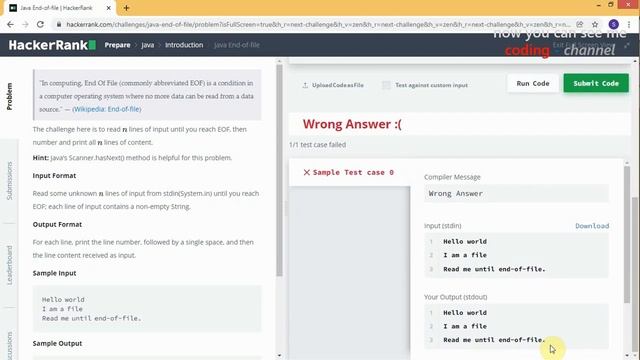
Task: Reload the page with refresh icon
Action: pyautogui.click(x=40, y=24)
